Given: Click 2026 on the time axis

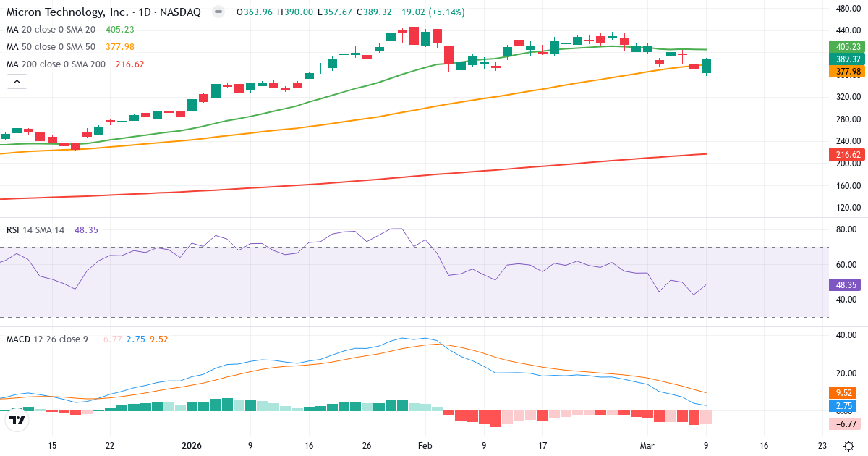Looking at the screenshot, I should click(191, 446).
